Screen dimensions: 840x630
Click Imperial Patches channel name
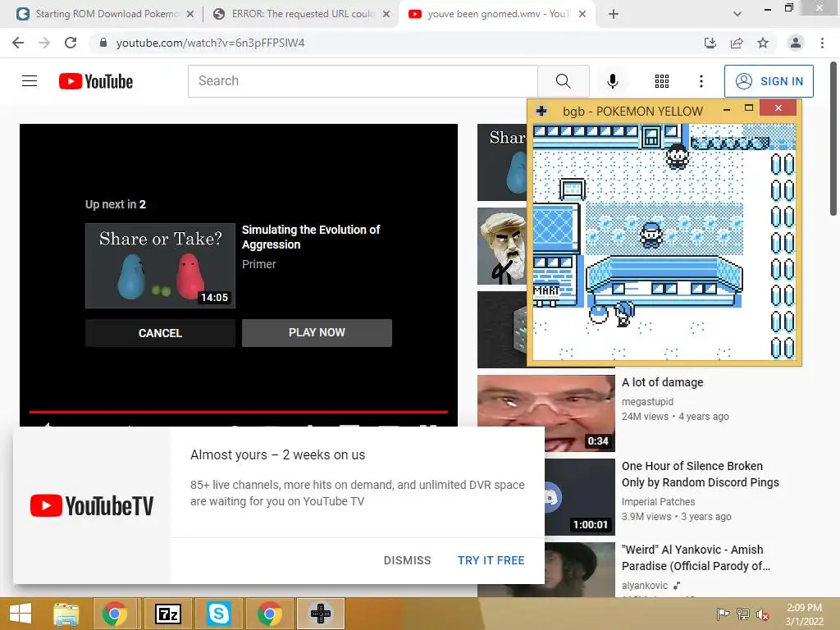(658, 501)
